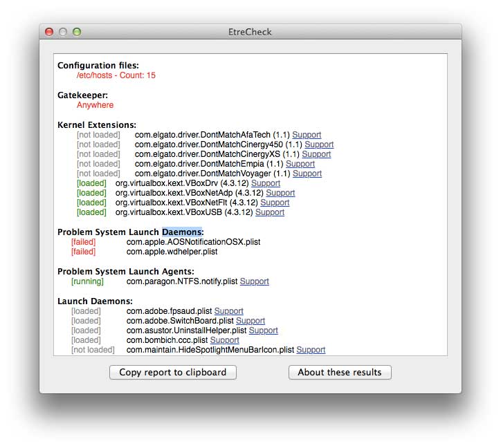This screenshot has width=501, height=448.
Task: Visit Support link for com.adobe.fpsaud.plist
Action: (229, 311)
